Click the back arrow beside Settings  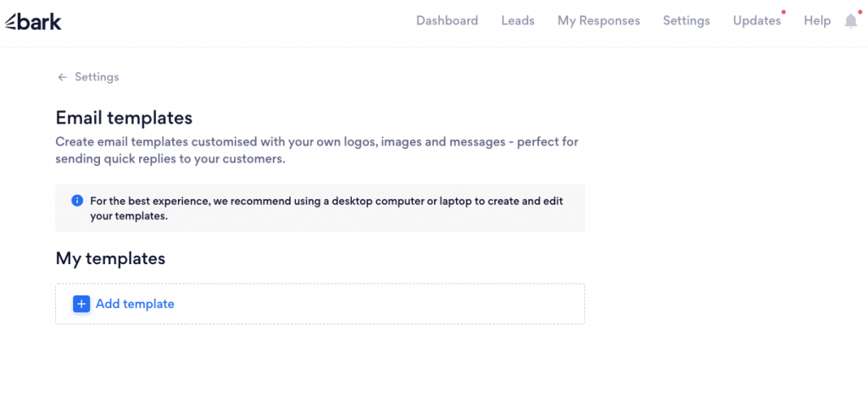(62, 77)
